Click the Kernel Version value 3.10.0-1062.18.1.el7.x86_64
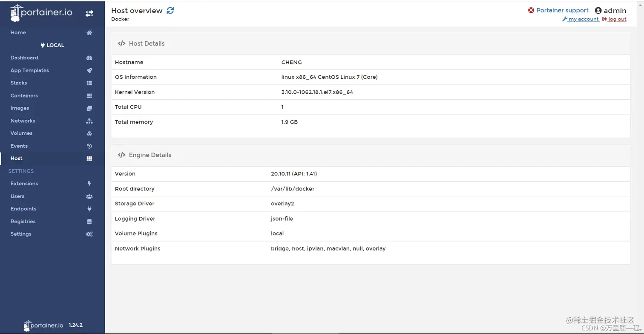This screenshot has width=644, height=334. (317, 92)
